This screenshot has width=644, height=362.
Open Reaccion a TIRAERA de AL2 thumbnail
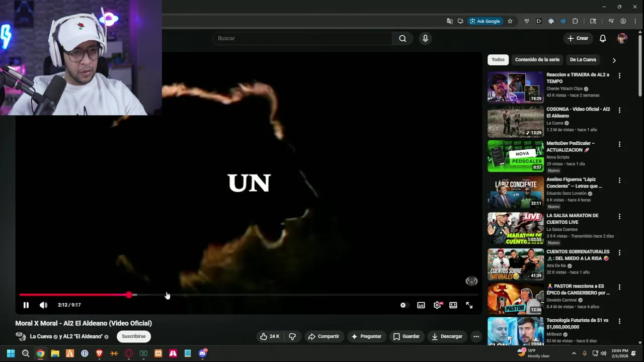(516, 87)
